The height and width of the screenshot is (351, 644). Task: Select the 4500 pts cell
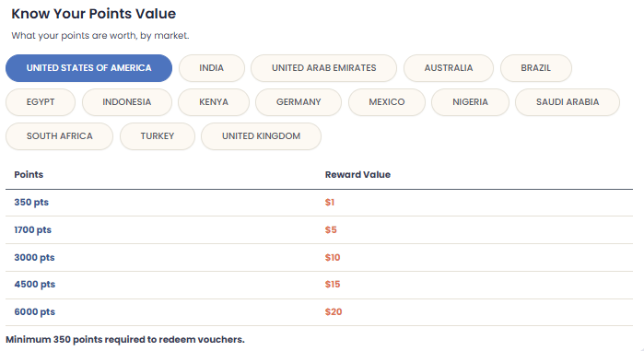coord(34,284)
